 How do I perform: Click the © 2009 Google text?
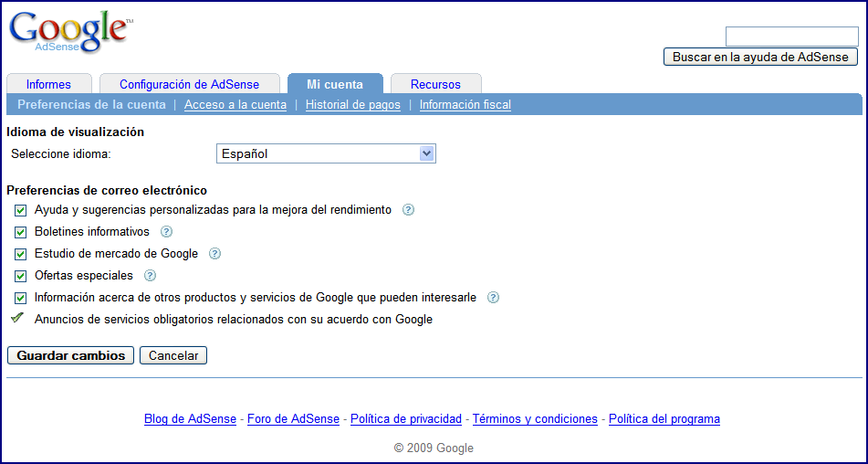click(x=434, y=448)
